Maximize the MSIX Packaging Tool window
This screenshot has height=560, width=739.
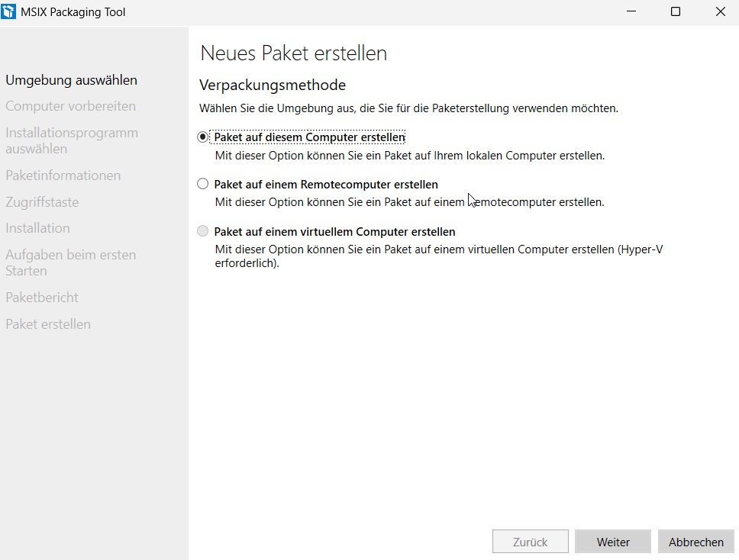click(675, 11)
